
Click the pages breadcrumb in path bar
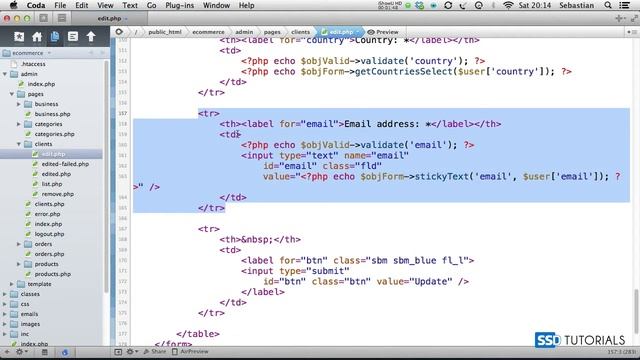[x=272, y=32]
